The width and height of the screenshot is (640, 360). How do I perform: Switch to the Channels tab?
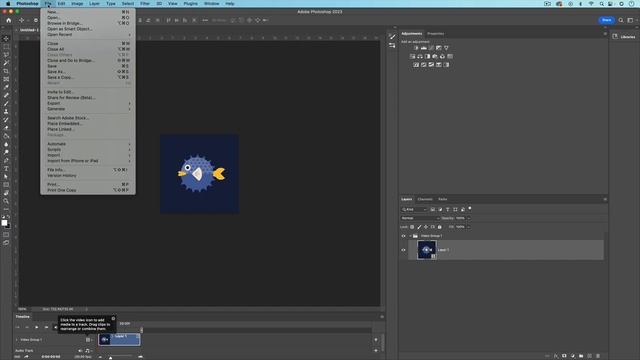[x=424, y=200]
